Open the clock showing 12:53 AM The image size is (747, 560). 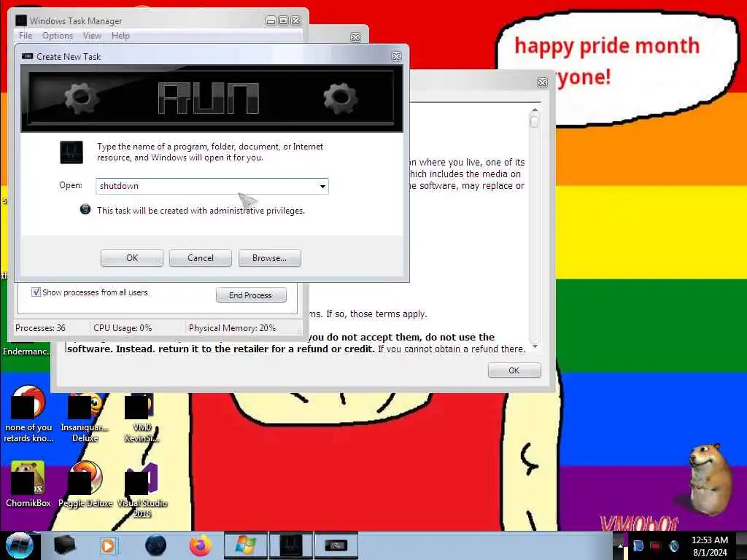pos(710,546)
